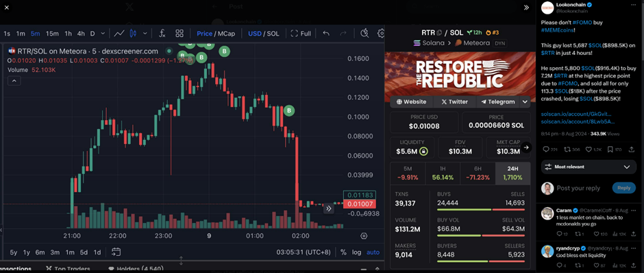This screenshot has width=644, height=273.
Task: Open the time zone 03:05:31 (UTC+8) menu
Action: click(x=303, y=252)
